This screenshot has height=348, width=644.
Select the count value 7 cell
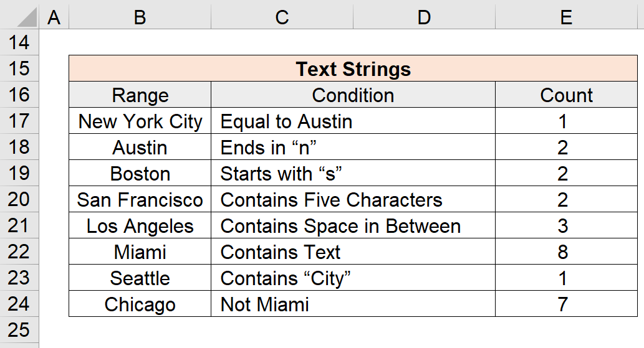566,304
